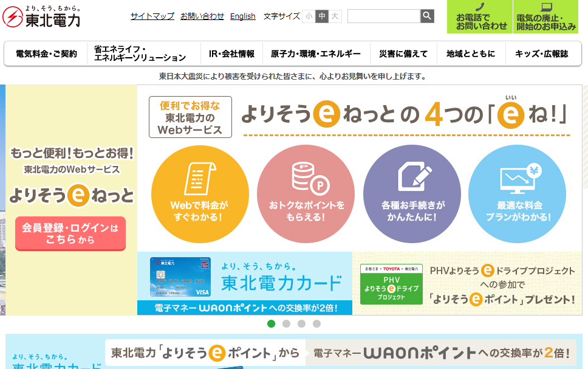588x369 pixels.
Task: Open 電気料金・ご契約 menu
Action: pos(46,53)
